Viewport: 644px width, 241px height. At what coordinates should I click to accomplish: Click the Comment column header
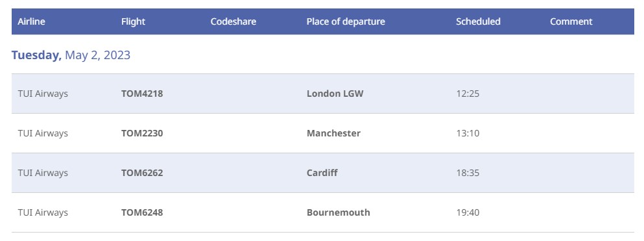coord(571,21)
